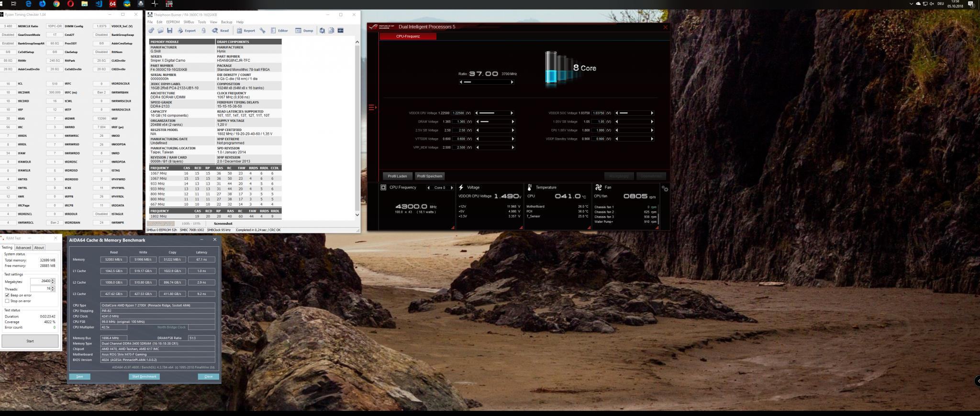Select the CPU-Frequenz tab in Dual Intelligent Processors
The image size is (980, 416).
tap(408, 36)
